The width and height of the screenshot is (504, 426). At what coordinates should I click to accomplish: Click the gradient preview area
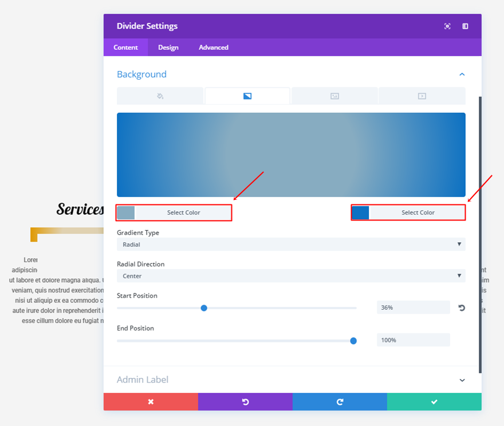point(291,155)
